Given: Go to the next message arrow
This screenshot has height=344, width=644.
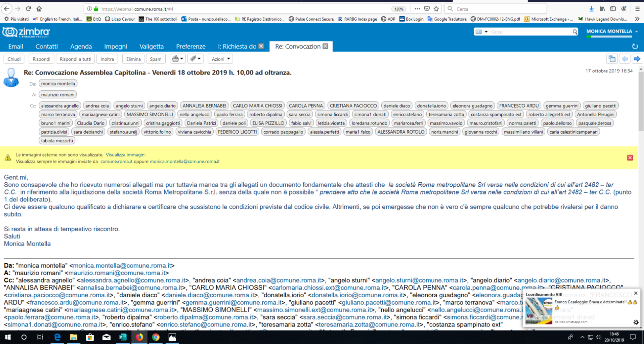Looking at the screenshot, I should tap(637, 59).
